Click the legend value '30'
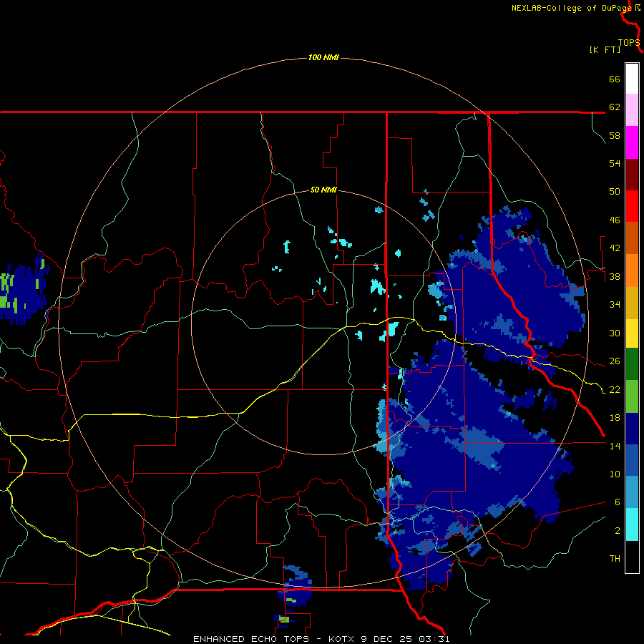 pyautogui.click(x=615, y=333)
